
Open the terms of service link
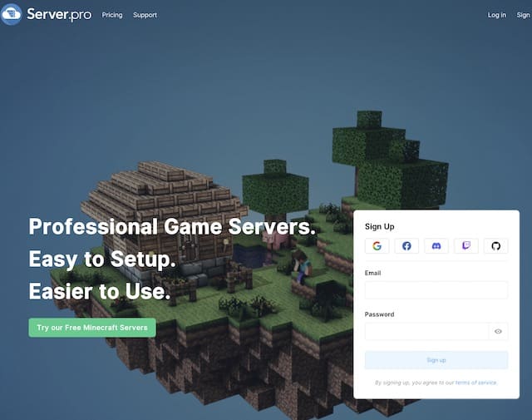click(x=476, y=383)
